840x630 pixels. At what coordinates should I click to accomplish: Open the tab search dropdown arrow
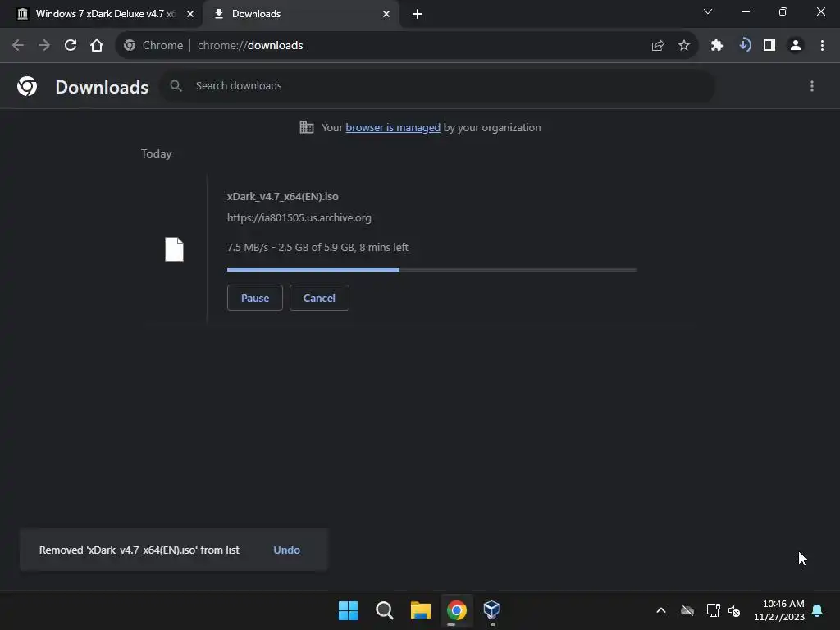708,11
